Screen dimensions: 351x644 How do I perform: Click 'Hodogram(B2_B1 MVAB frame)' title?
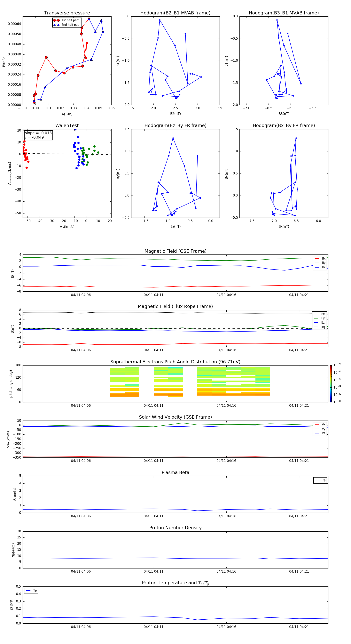click(x=175, y=13)
